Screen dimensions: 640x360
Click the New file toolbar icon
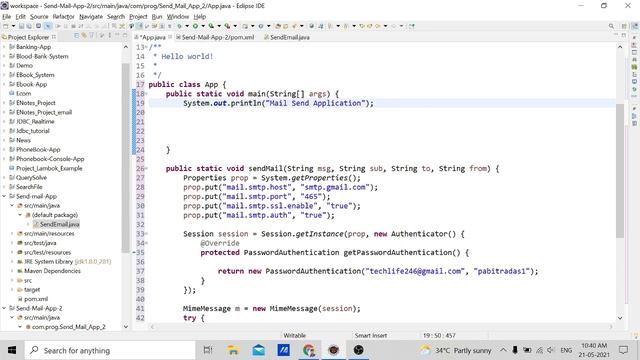(6, 26)
